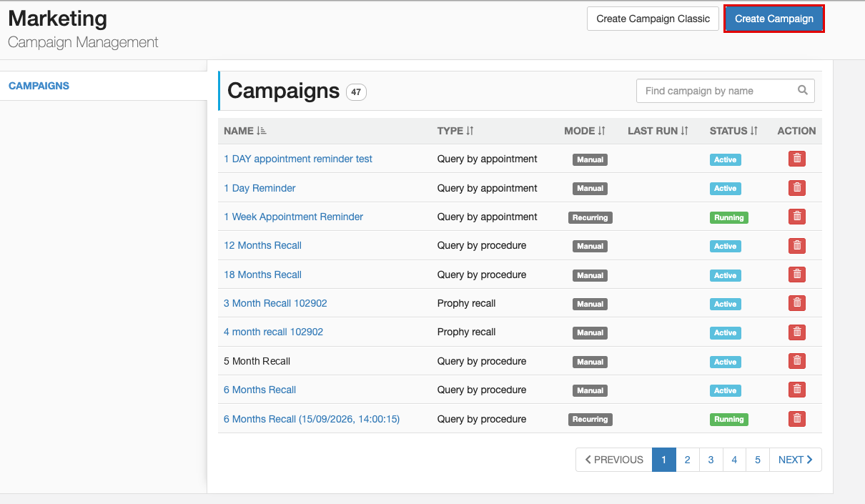The height and width of the screenshot is (504, 865).
Task: Click Recurring mode of 1 Week Appointment Reminder
Action: [x=590, y=217]
